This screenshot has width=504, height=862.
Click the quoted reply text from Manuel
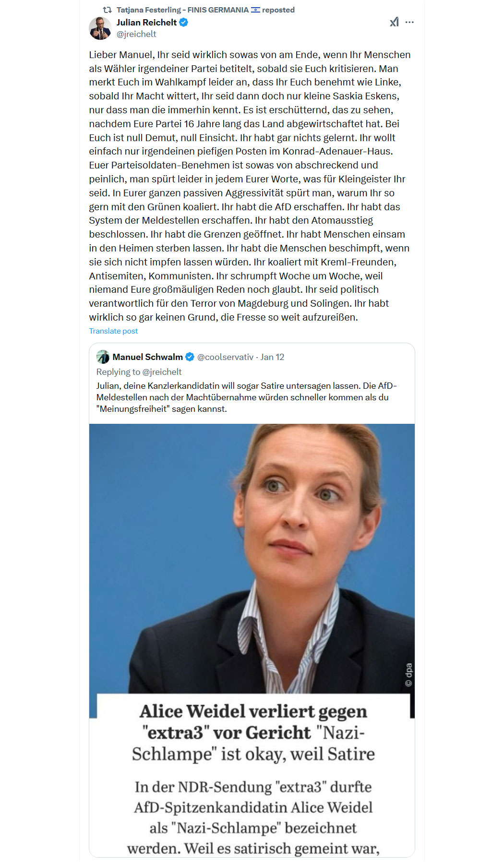click(x=247, y=397)
